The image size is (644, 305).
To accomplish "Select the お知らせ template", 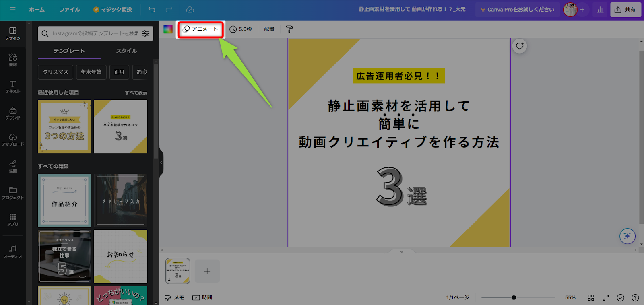I will (120, 256).
